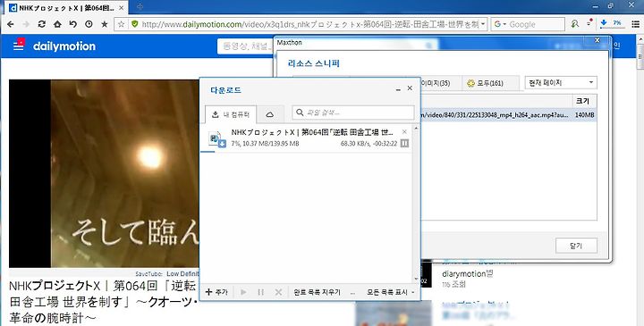Close the NHK dailymotion browser tab
The height and width of the screenshot is (326, 644).
tap(122, 8)
